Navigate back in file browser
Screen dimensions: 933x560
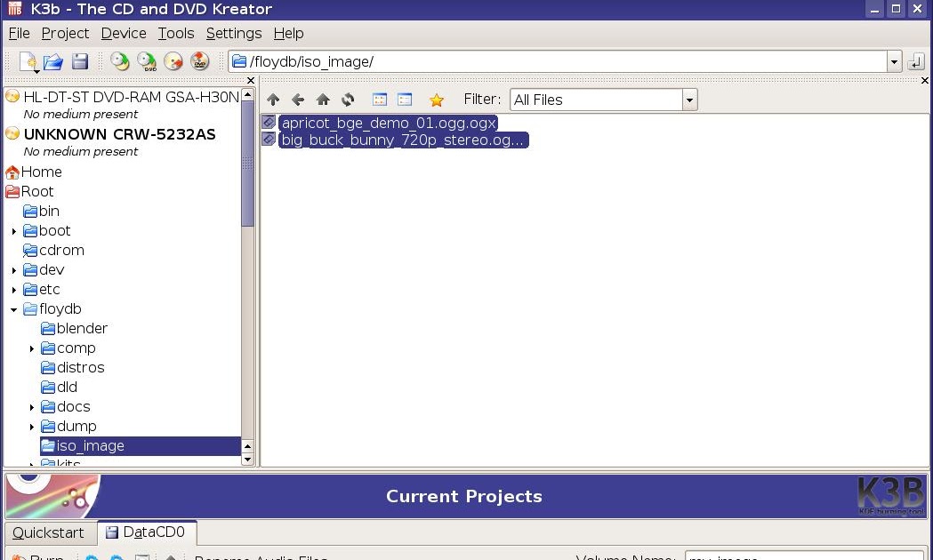tap(298, 100)
